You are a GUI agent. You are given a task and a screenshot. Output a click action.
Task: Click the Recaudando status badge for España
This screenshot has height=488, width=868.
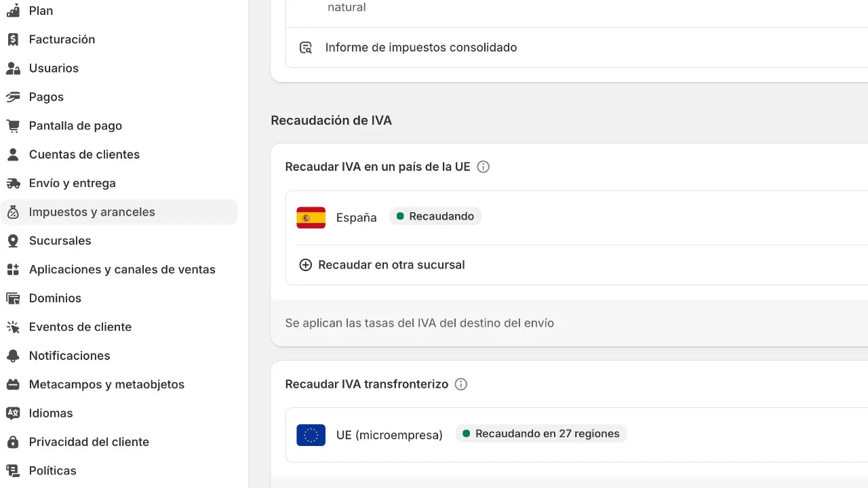click(435, 216)
